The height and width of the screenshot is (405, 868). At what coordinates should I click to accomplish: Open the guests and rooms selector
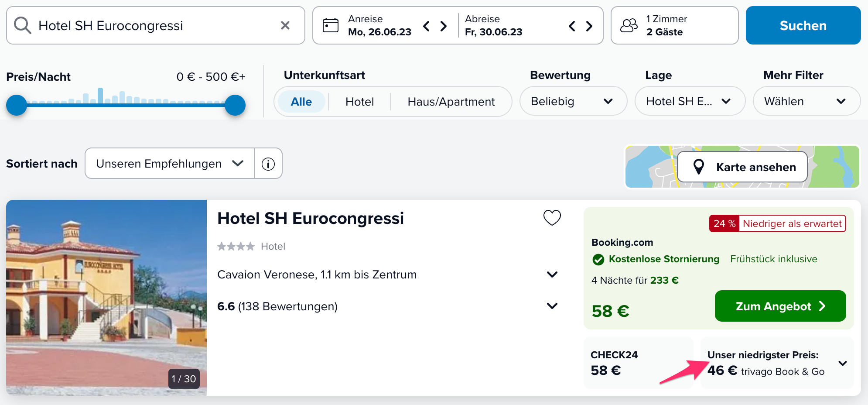point(674,25)
